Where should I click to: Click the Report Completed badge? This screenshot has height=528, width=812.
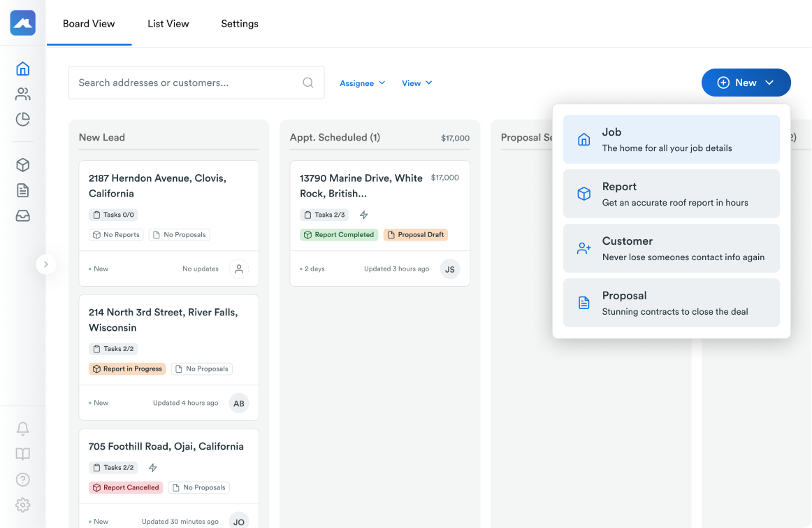click(x=339, y=235)
